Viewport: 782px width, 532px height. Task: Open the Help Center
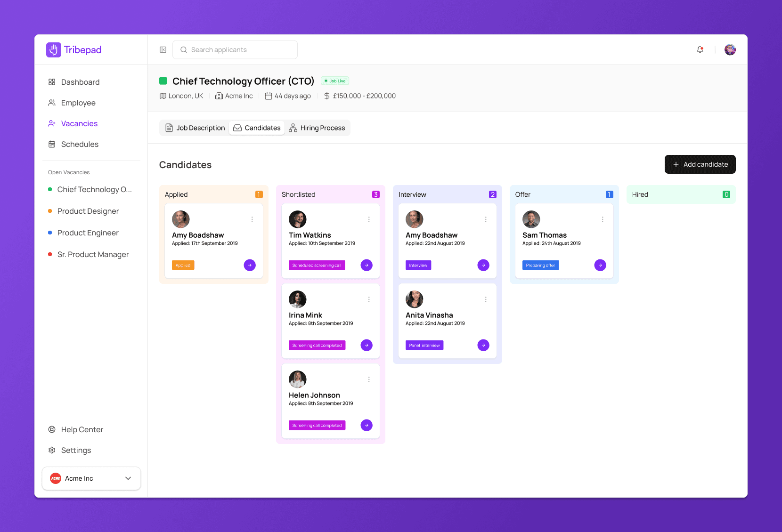point(81,429)
